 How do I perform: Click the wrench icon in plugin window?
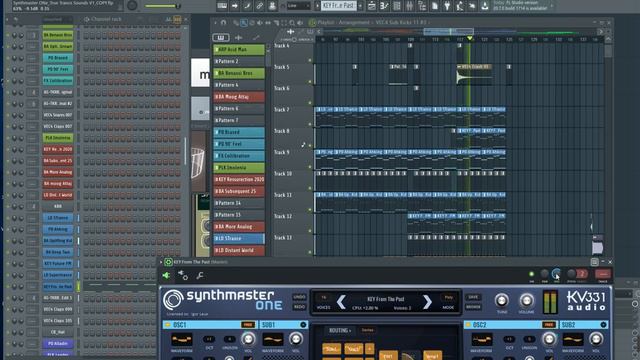click(x=200, y=276)
